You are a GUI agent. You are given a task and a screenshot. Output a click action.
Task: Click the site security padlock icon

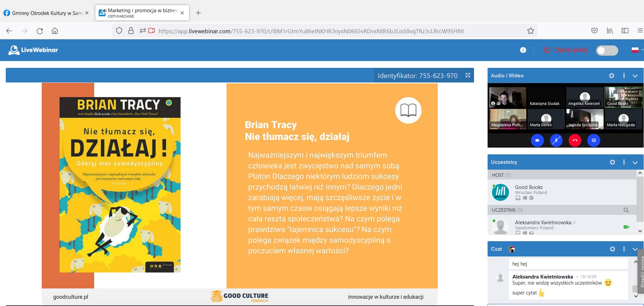[131, 31]
